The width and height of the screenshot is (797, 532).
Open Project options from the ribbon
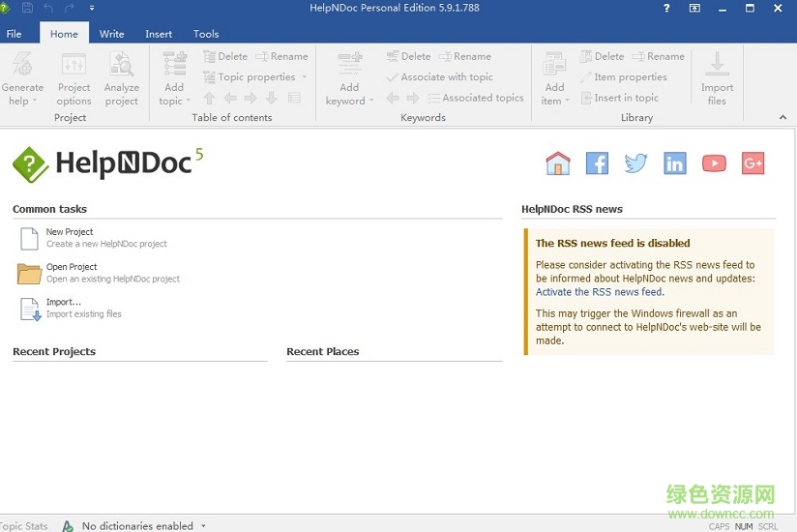(74, 66)
